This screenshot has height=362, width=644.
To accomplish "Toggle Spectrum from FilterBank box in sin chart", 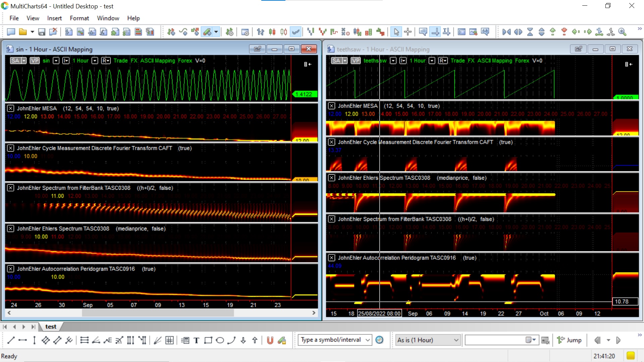I will 11,188.
